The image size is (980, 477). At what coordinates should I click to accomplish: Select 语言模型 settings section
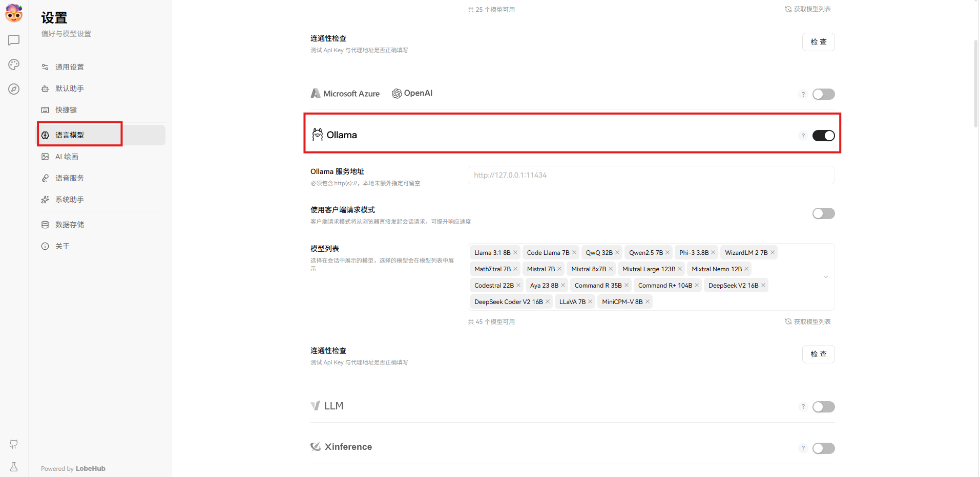pos(101,135)
